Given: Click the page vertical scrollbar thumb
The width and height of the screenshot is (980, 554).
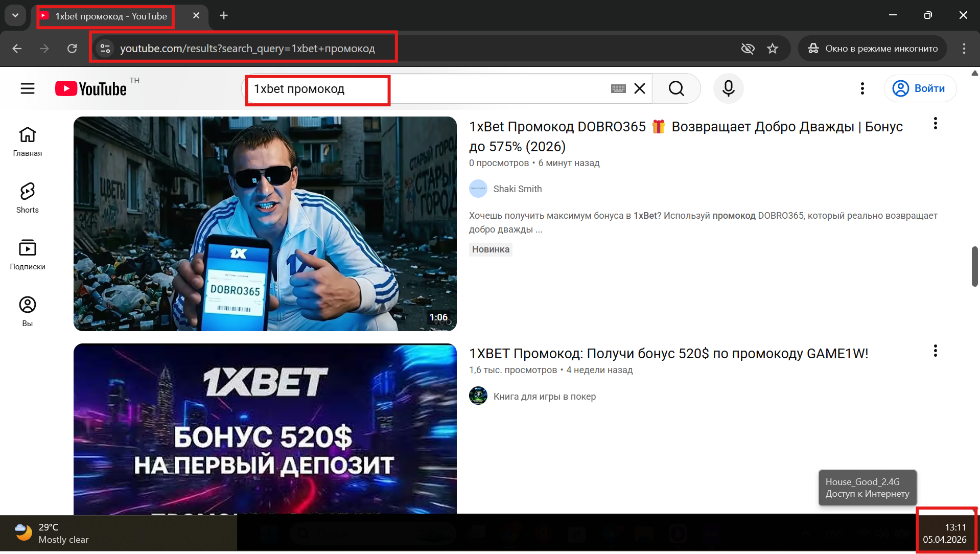Looking at the screenshot, I should coord(974,266).
